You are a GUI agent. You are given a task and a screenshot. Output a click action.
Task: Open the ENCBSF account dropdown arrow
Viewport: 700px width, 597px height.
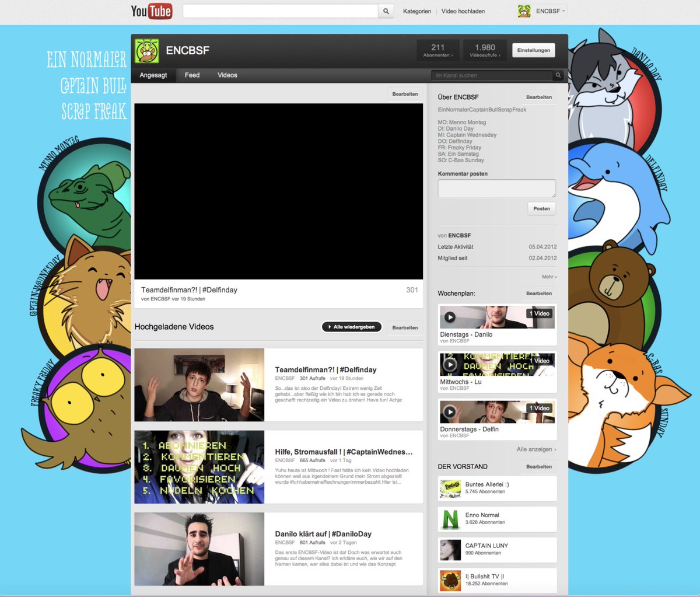pos(563,11)
